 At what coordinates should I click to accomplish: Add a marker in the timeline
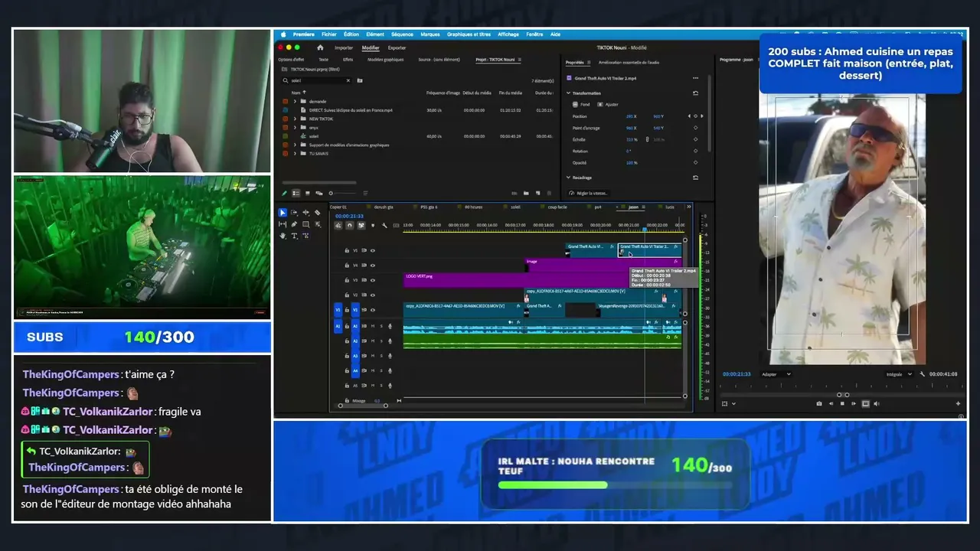coord(373,225)
